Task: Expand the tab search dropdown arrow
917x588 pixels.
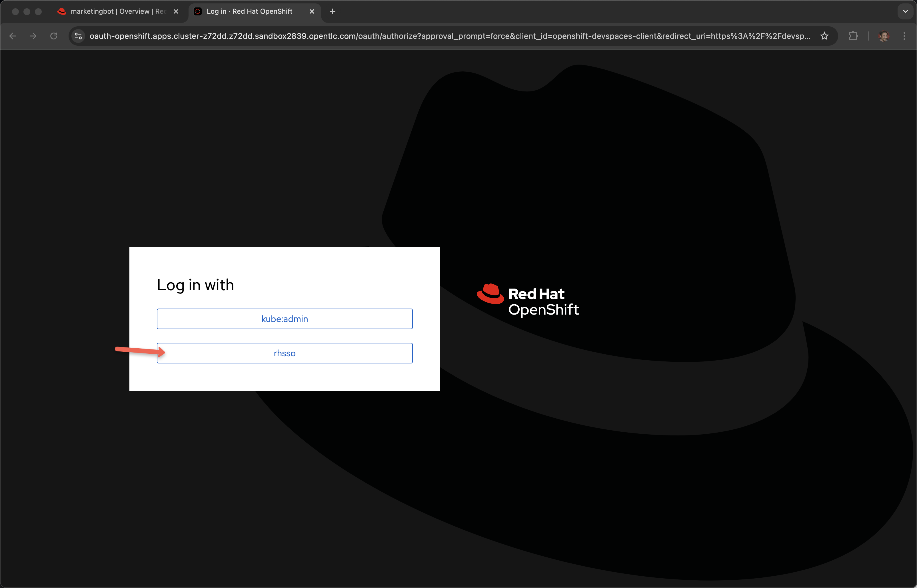Action: [905, 11]
